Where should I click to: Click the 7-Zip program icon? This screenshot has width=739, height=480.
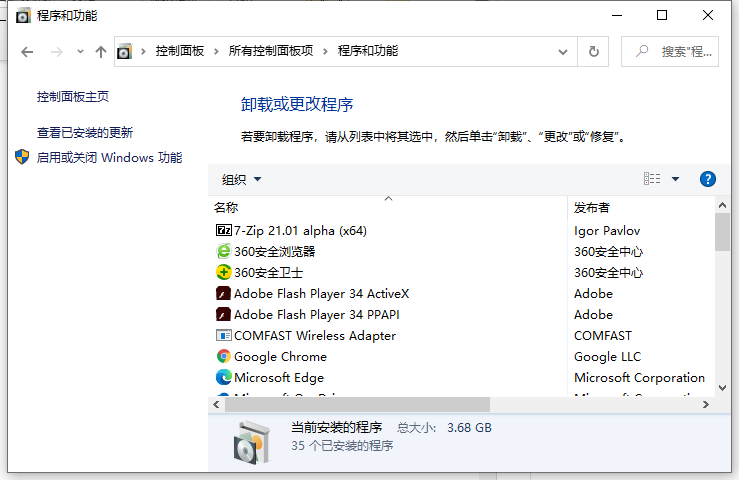(x=223, y=230)
